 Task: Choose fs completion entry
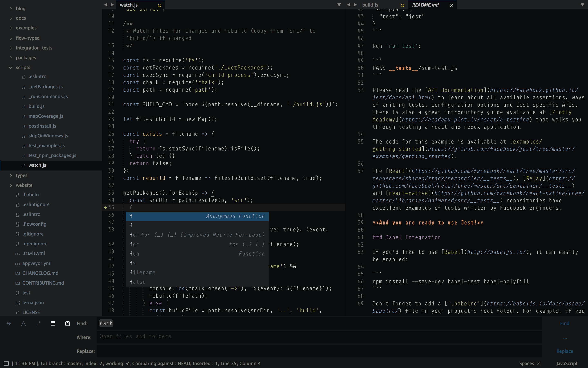tap(197, 263)
